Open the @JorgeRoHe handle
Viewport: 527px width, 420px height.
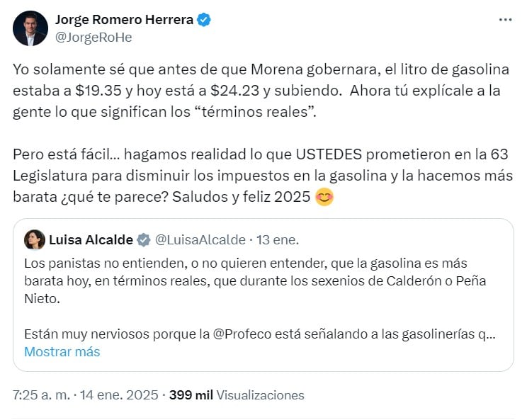pyautogui.click(x=93, y=37)
